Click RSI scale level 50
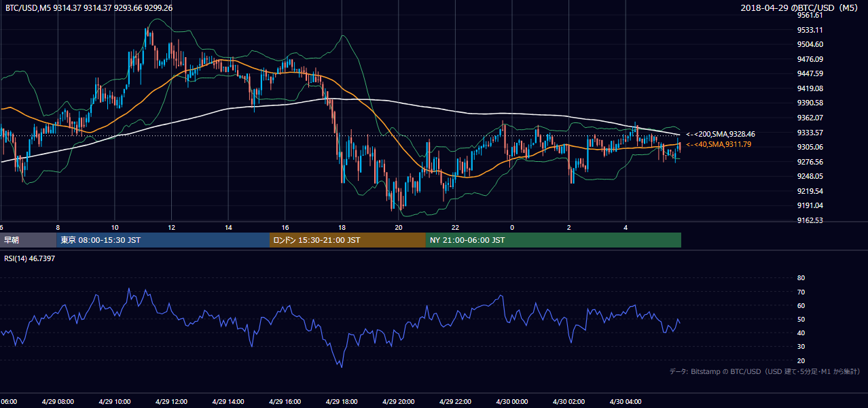868x408 pixels. click(801, 319)
